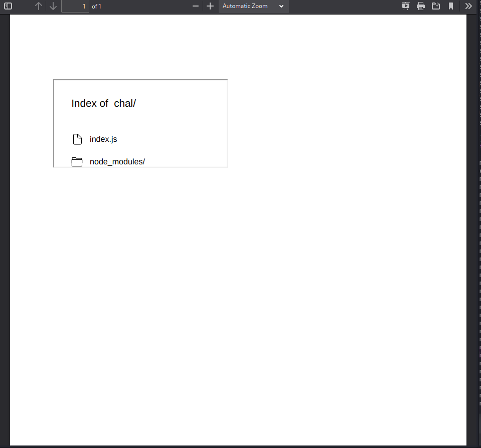Go to previous page arrow
Image resolution: width=481 pixels, height=448 pixels.
pos(38,6)
